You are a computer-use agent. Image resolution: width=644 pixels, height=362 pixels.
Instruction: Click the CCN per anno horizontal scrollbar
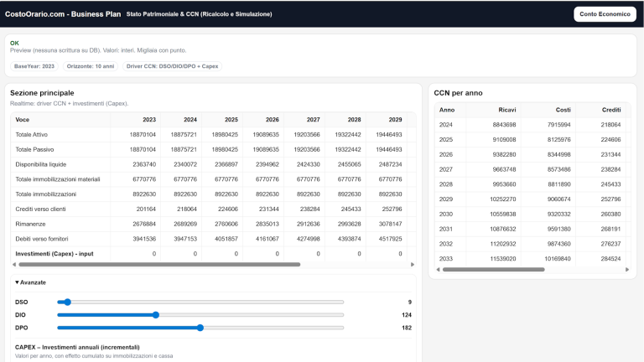coord(493,270)
